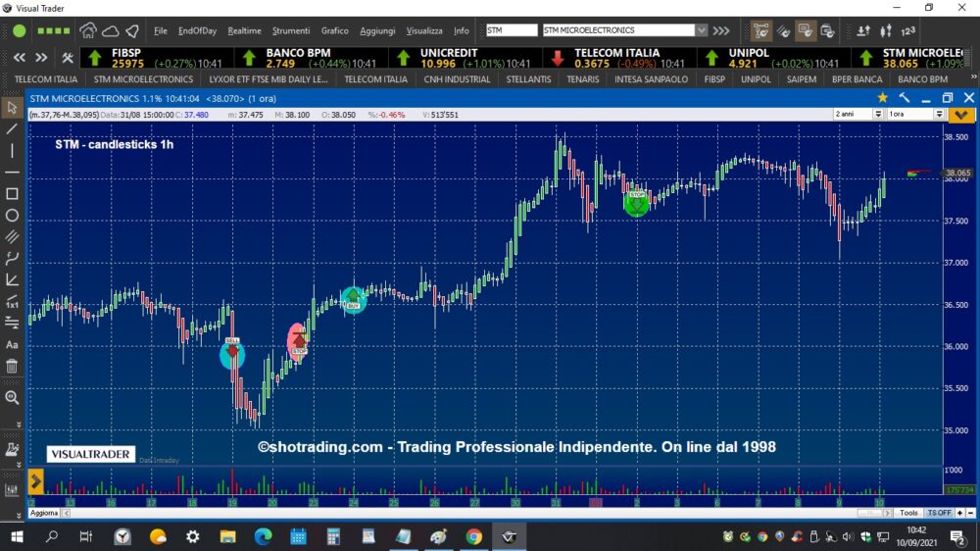Click in the STM symbol code field
This screenshot has height=551, width=980.
(x=512, y=30)
